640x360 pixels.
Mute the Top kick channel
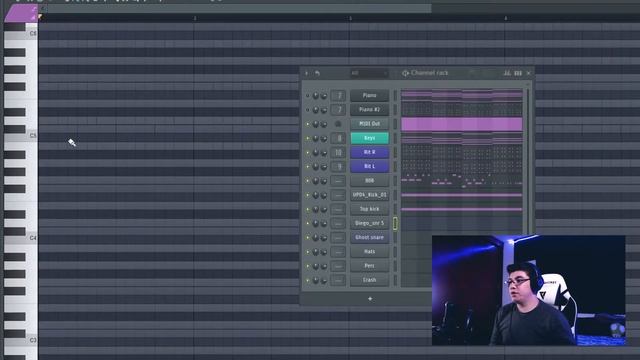click(x=308, y=209)
